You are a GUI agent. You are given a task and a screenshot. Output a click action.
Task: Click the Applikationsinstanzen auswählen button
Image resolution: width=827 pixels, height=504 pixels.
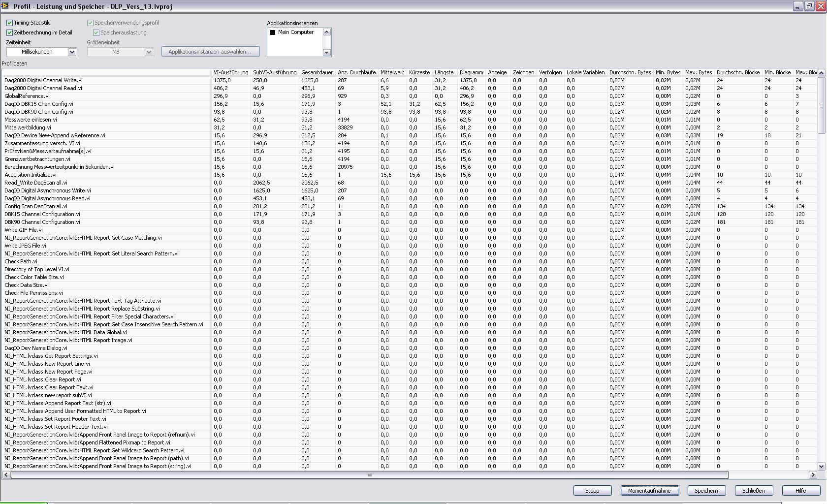pyautogui.click(x=210, y=52)
